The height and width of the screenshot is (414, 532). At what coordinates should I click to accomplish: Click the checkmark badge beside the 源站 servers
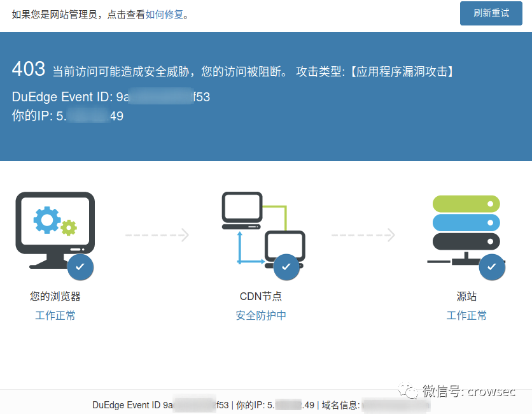pyautogui.click(x=492, y=268)
